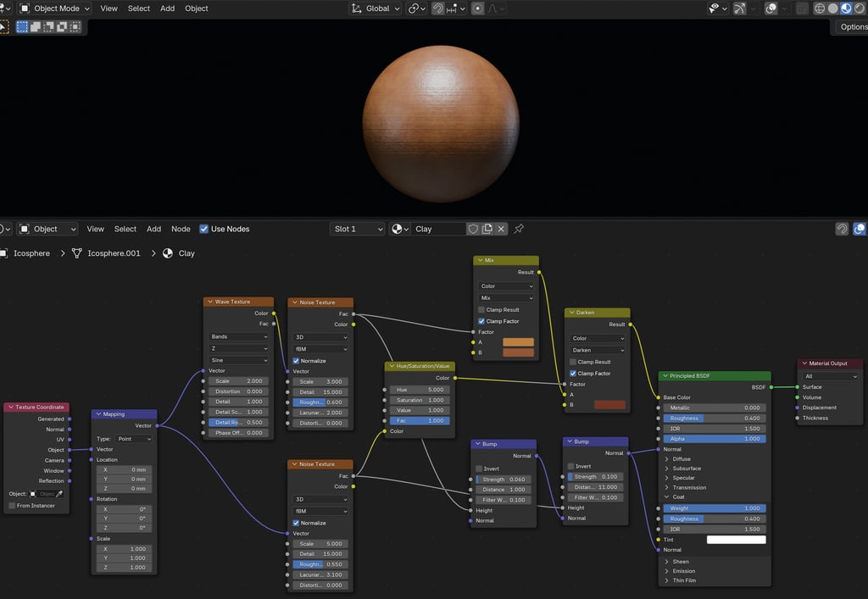The height and width of the screenshot is (599, 868).
Task: Toggle the viewport gizmo display icon
Action: (739, 8)
